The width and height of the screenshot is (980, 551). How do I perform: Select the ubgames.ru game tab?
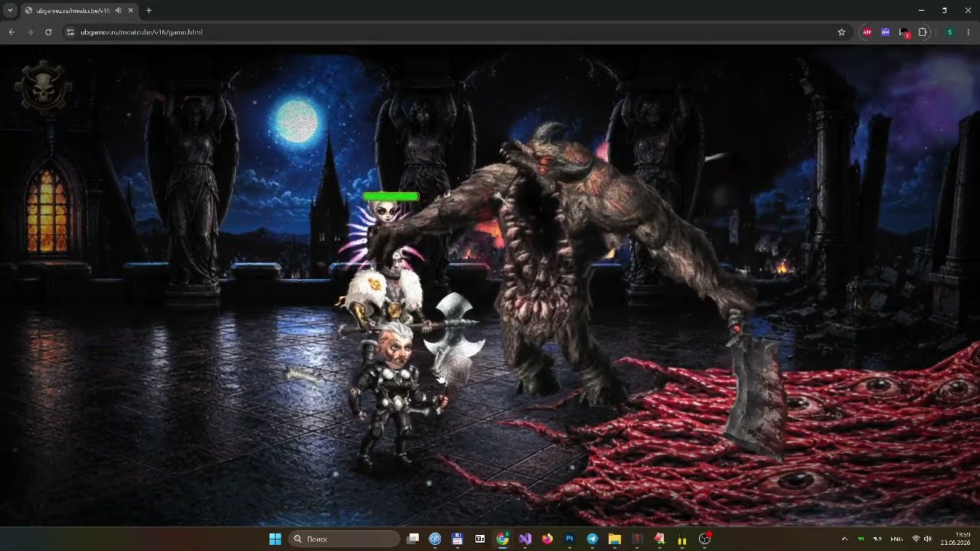click(x=80, y=11)
